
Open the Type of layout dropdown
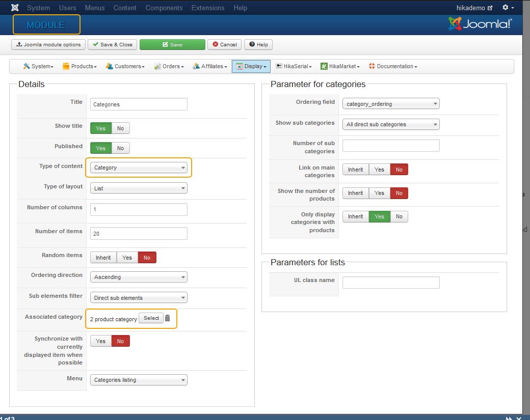point(139,188)
